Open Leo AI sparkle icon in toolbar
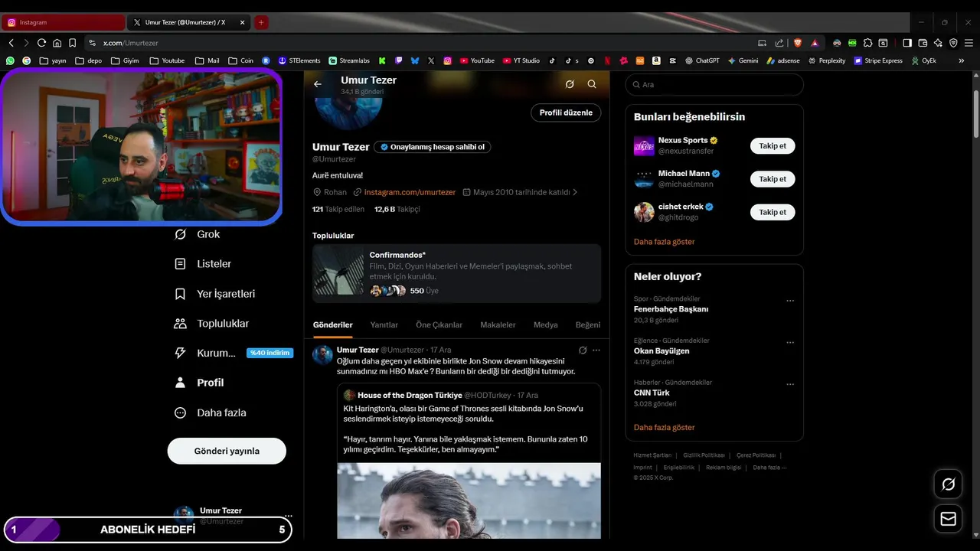Viewport: 980px width, 551px height. [938, 43]
